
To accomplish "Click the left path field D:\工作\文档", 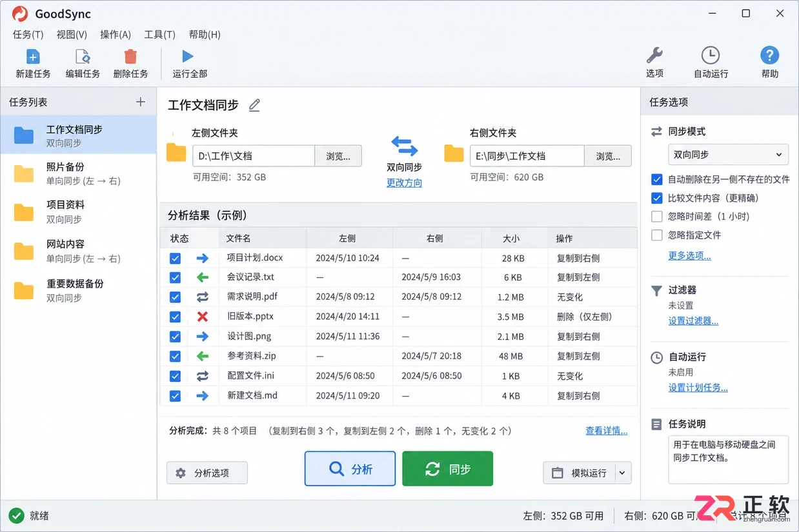I will (254, 156).
